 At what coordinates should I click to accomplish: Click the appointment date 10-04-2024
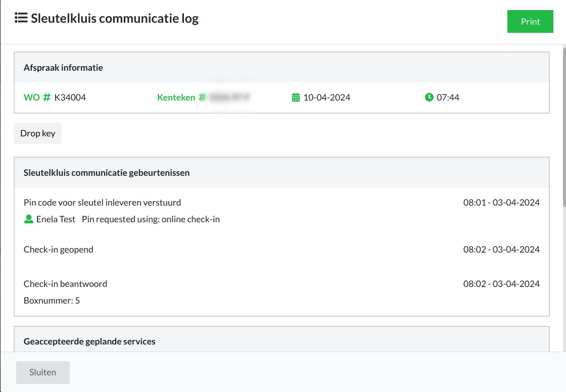[326, 97]
